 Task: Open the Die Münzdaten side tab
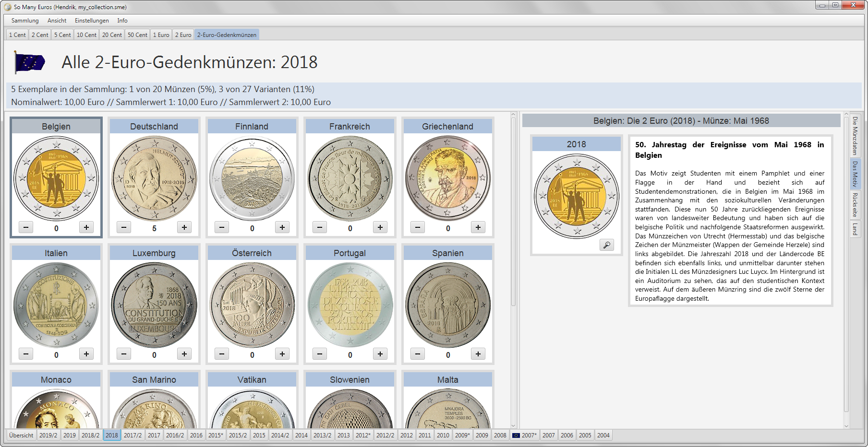pos(855,136)
